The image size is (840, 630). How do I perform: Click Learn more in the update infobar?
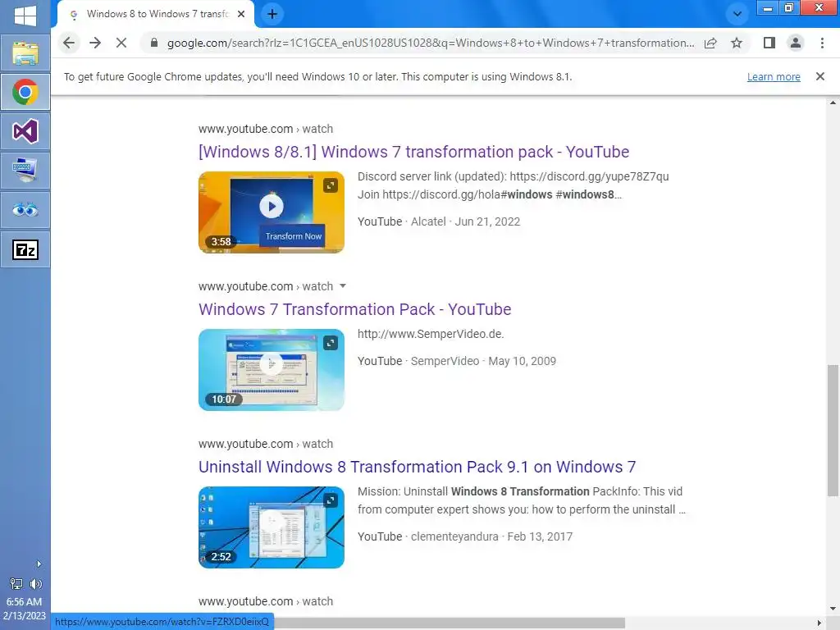[774, 76]
